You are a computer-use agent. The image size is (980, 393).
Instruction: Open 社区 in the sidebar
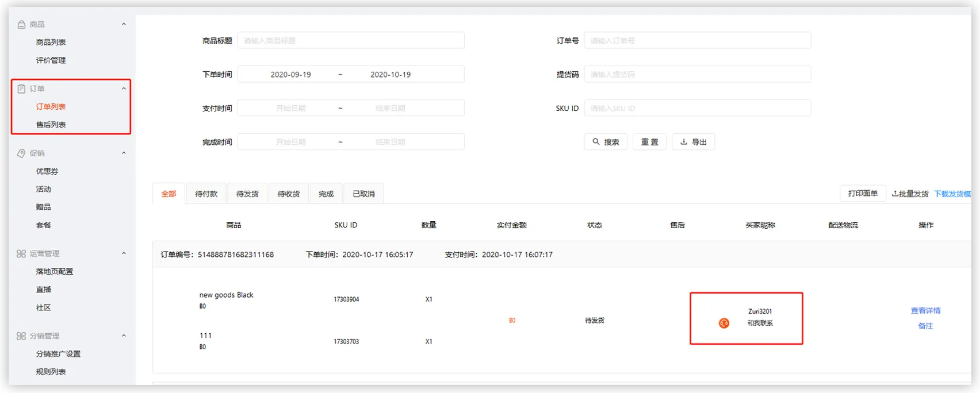pyautogui.click(x=43, y=307)
